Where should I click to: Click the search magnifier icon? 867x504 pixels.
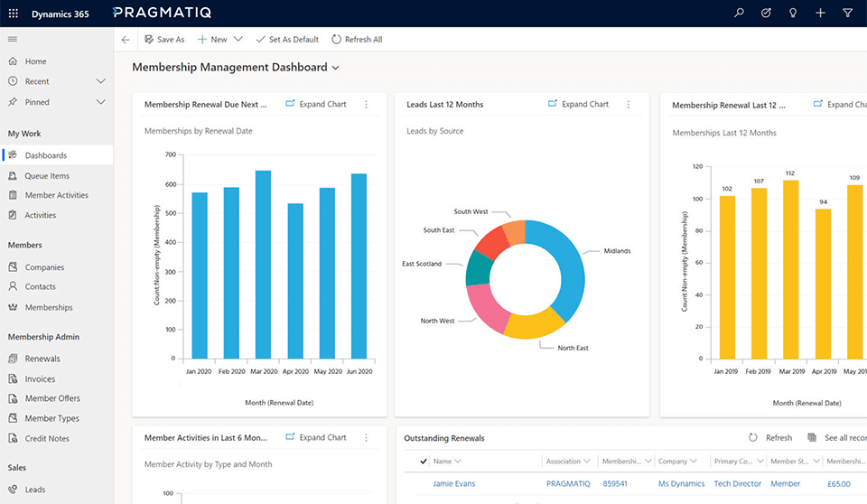740,14
